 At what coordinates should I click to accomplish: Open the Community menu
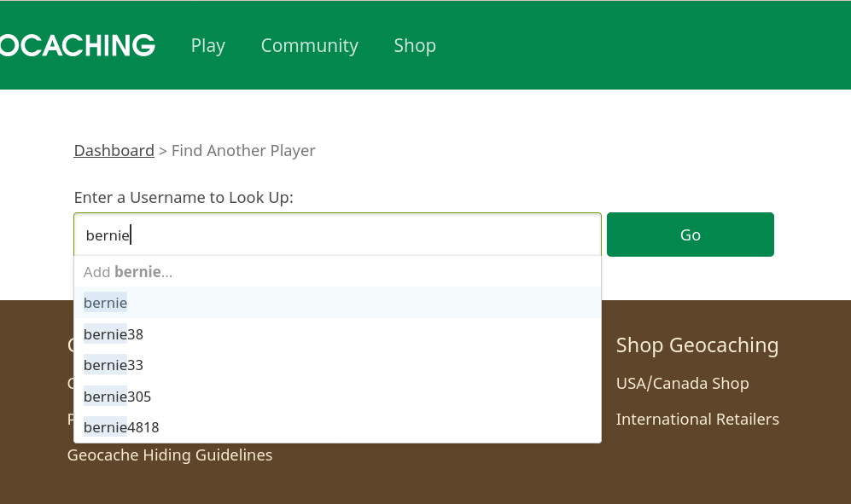309,45
